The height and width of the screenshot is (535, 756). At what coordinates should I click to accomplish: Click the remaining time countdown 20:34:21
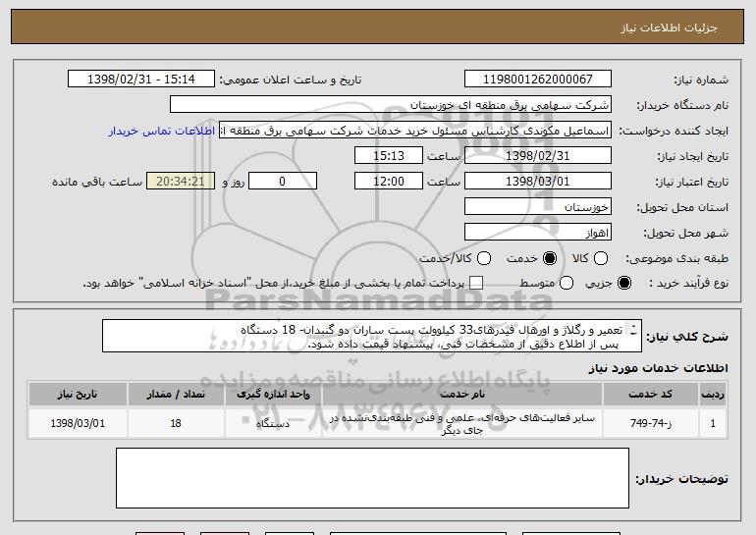point(178,181)
